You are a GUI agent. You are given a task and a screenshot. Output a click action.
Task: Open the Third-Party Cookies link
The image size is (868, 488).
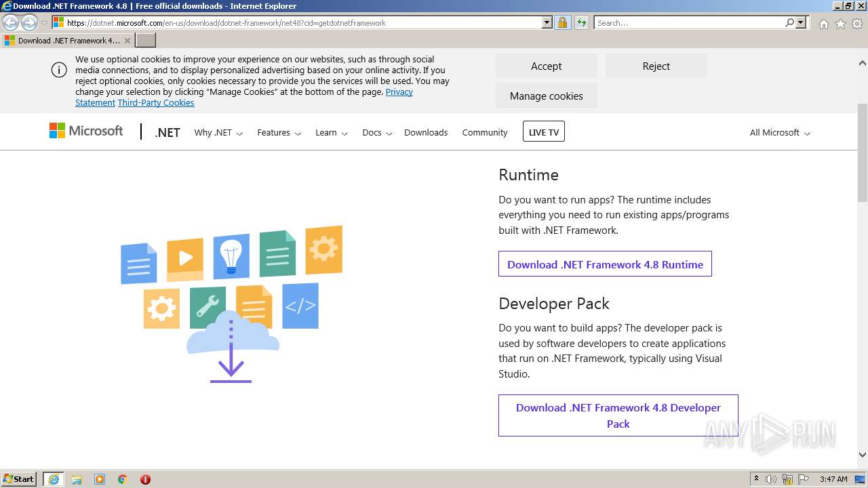(x=156, y=103)
